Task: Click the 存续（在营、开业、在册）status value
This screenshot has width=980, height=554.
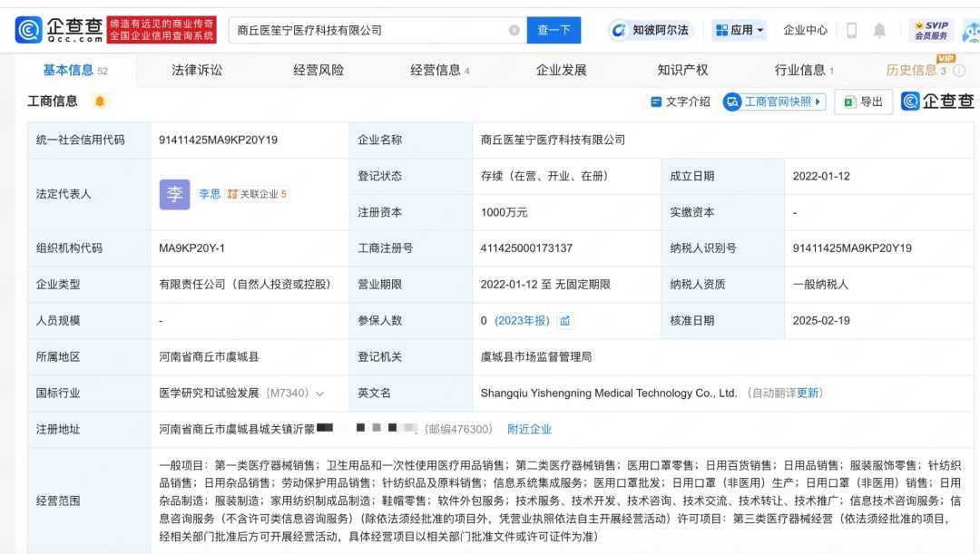Action: [x=544, y=176]
